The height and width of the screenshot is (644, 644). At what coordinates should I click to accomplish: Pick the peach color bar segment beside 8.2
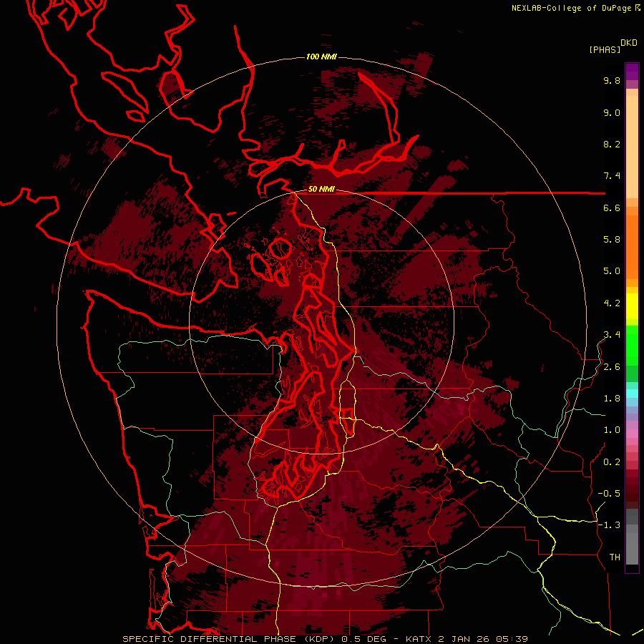tap(632, 147)
